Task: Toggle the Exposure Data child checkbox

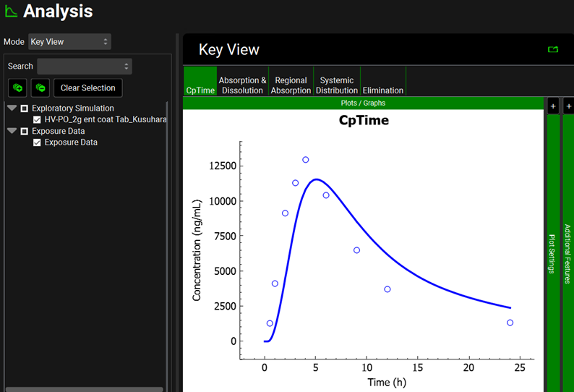Action: point(37,142)
